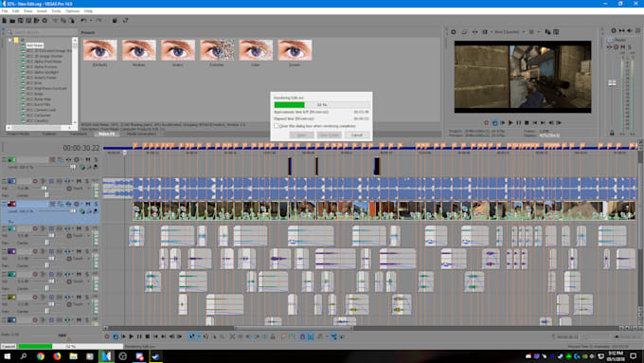Select the Grainy noise preset thumbnail

click(178, 50)
